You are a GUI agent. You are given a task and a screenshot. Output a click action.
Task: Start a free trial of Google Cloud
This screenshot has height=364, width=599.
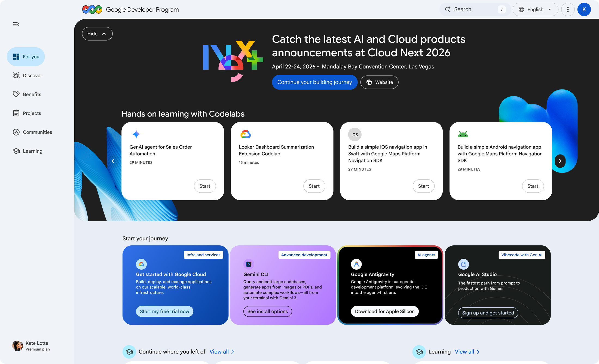coord(164,311)
